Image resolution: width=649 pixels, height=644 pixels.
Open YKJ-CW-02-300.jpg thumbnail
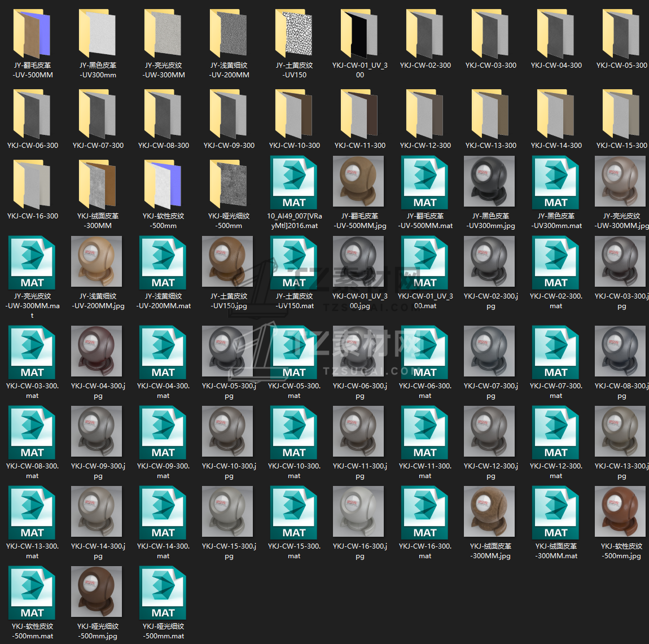pos(489,261)
